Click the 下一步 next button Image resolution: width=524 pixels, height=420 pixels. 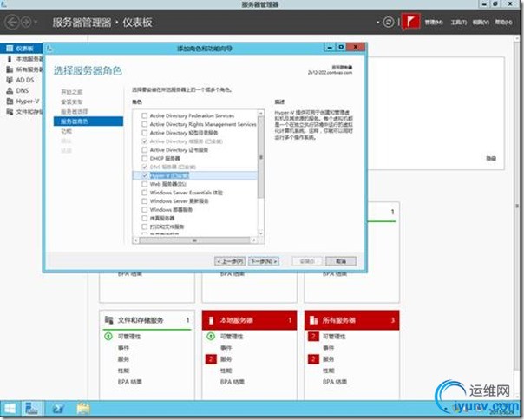(264, 261)
